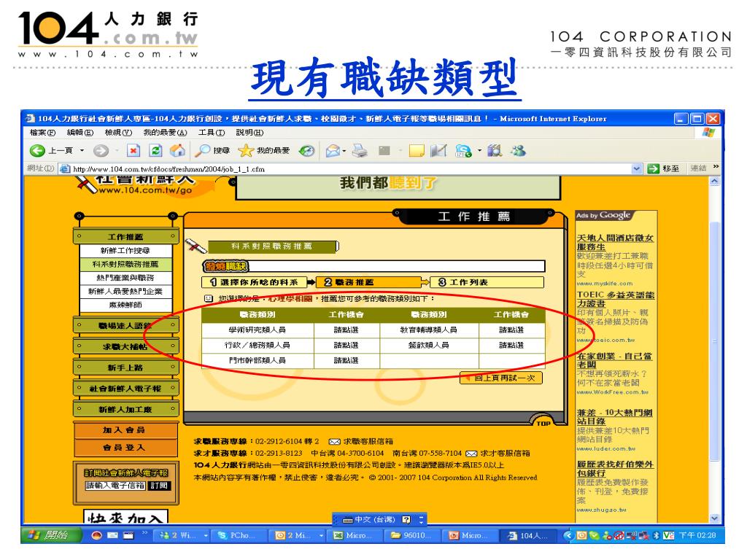Print the page with the printer icon
Viewport: 747px width, 560px height.
pyautogui.click(x=360, y=151)
